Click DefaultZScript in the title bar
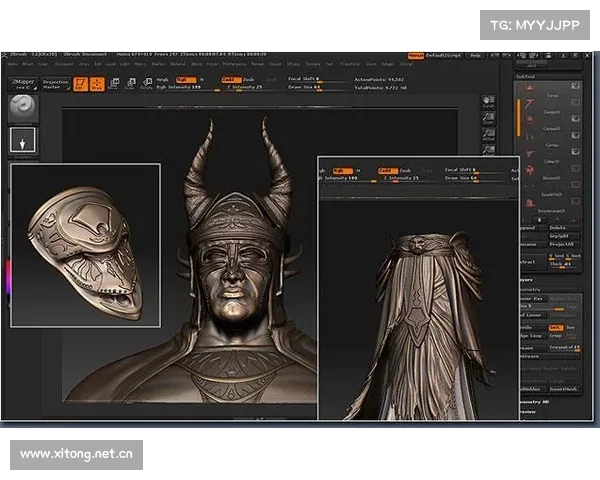The height and width of the screenshot is (480, 600). tap(443, 56)
